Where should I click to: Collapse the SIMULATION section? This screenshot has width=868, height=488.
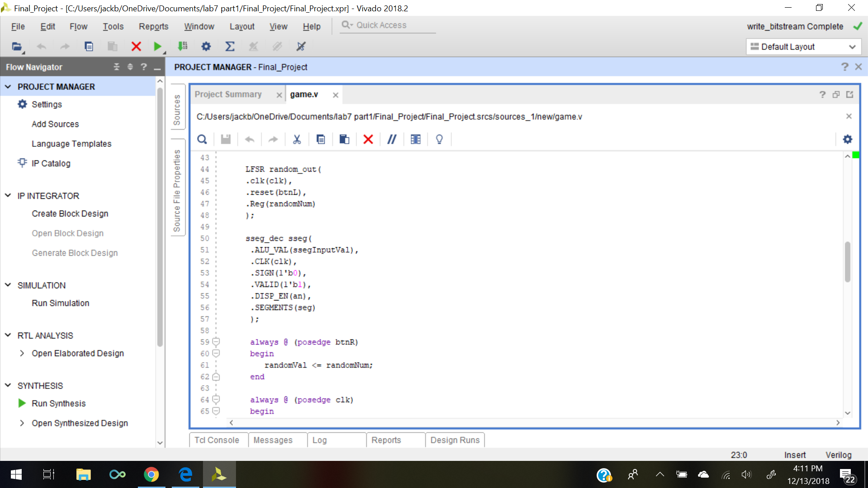click(x=8, y=285)
